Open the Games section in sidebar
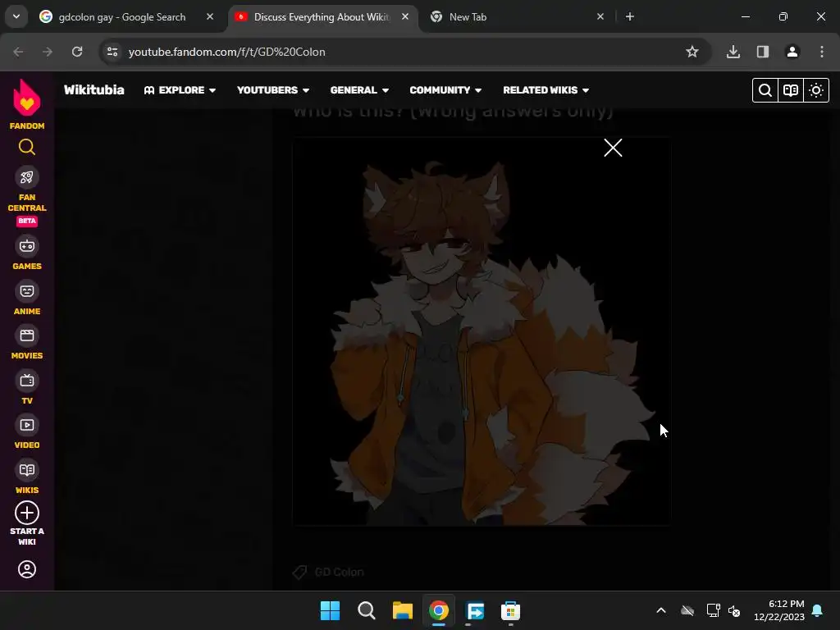This screenshot has width=840, height=630. (x=27, y=253)
